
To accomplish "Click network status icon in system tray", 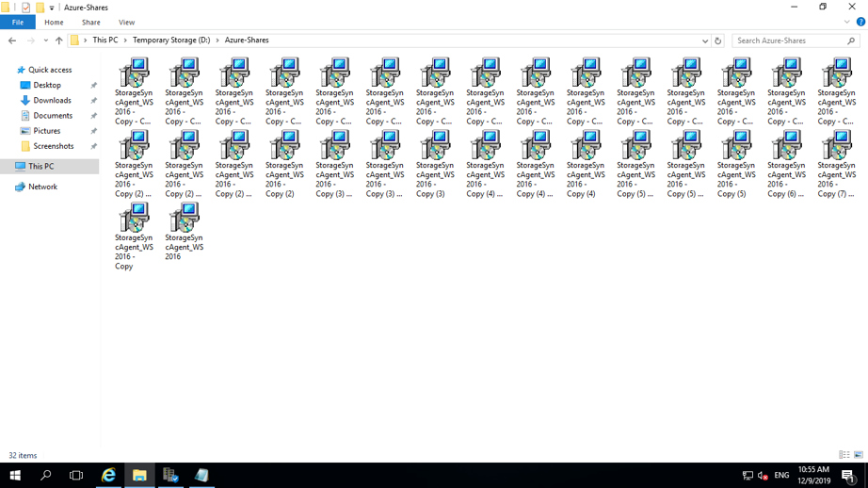I will 747,475.
